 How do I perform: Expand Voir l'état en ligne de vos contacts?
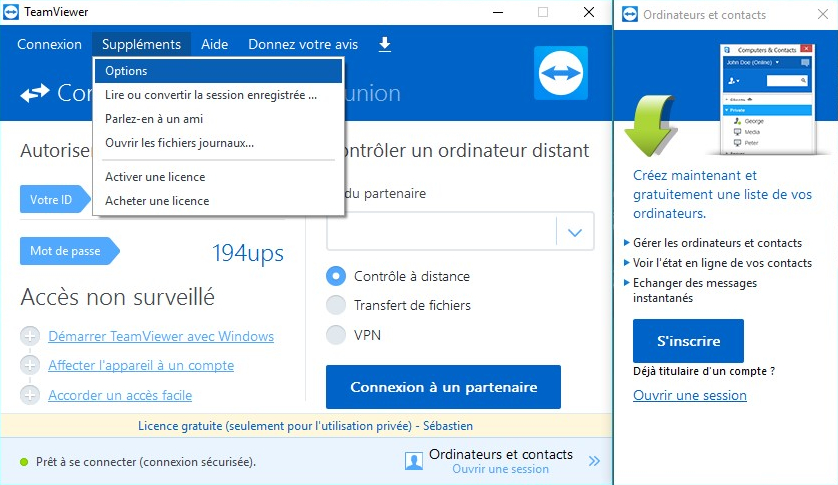point(626,263)
